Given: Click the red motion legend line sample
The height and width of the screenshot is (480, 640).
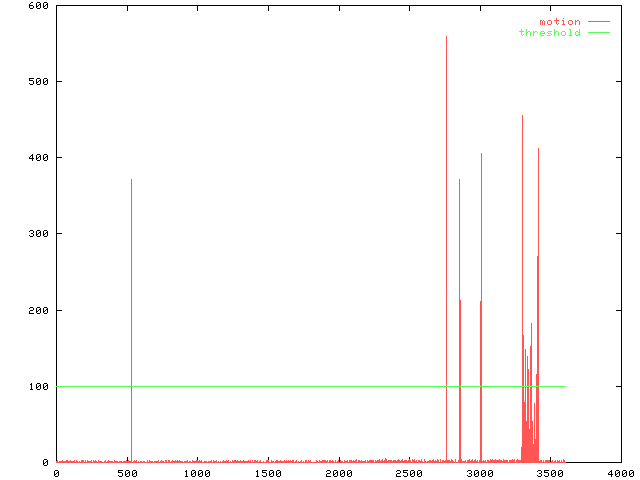Looking at the screenshot, I should [x=598, y=22].
